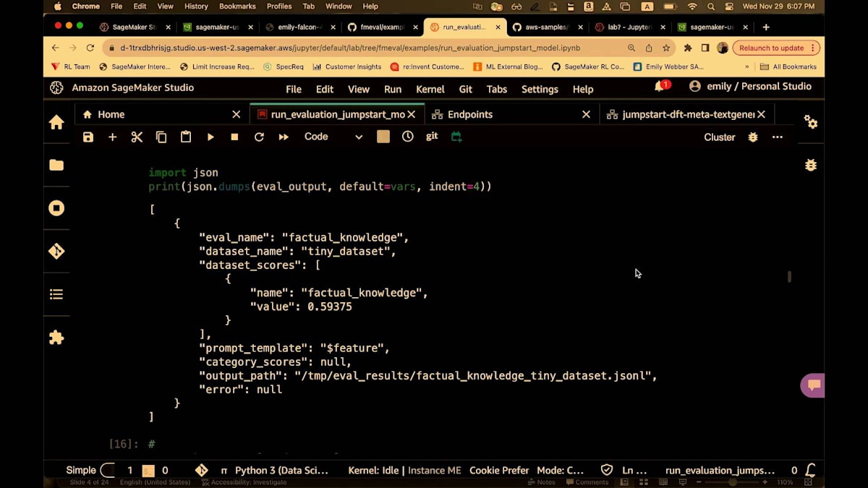Copy selected cells icon
Viewport: 868px width, 488px height.
coord(161,137)
